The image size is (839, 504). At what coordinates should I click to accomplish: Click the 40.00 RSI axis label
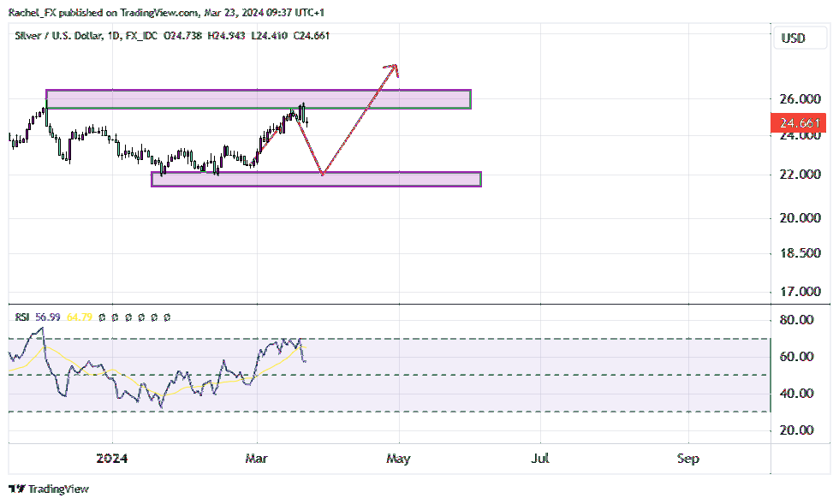point(797,394)
